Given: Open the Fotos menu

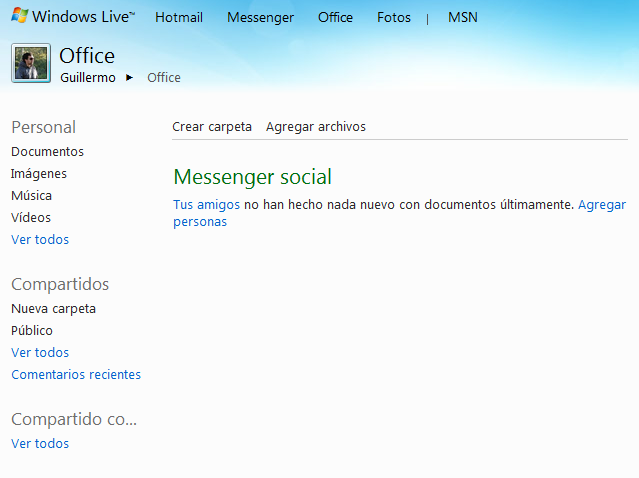Looking at the screenshot, I should [x=394, y=17].
